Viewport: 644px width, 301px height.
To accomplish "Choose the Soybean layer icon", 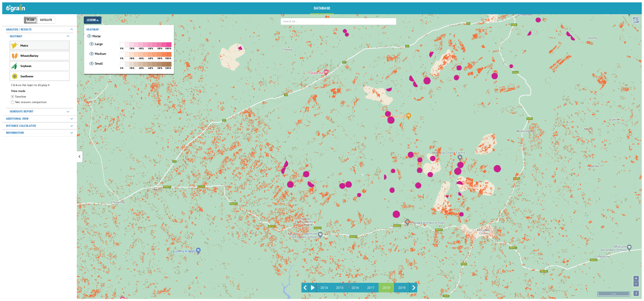I will (15, 66).
